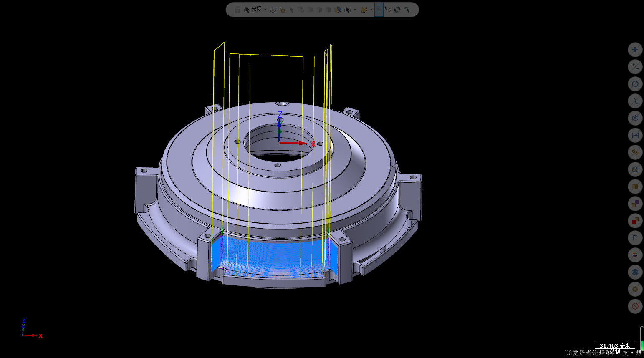Open the 光标 selection mode dropdown arrow

click(265, 10)
